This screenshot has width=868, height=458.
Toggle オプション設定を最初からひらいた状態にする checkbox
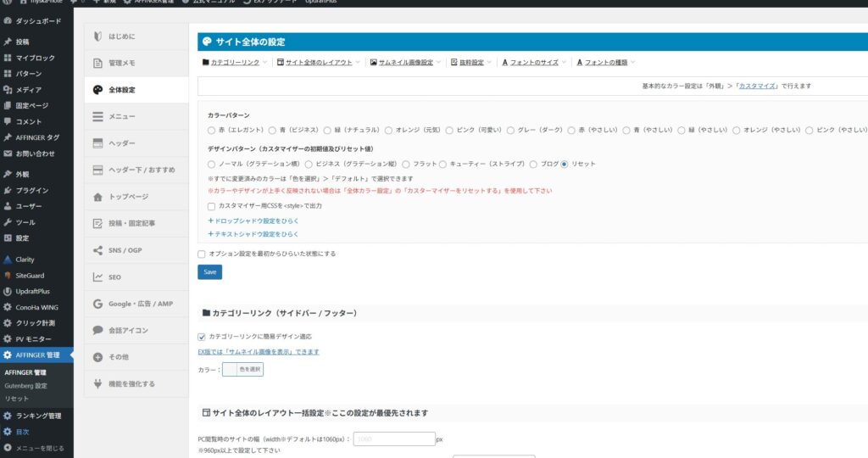(x=202, y=254)
